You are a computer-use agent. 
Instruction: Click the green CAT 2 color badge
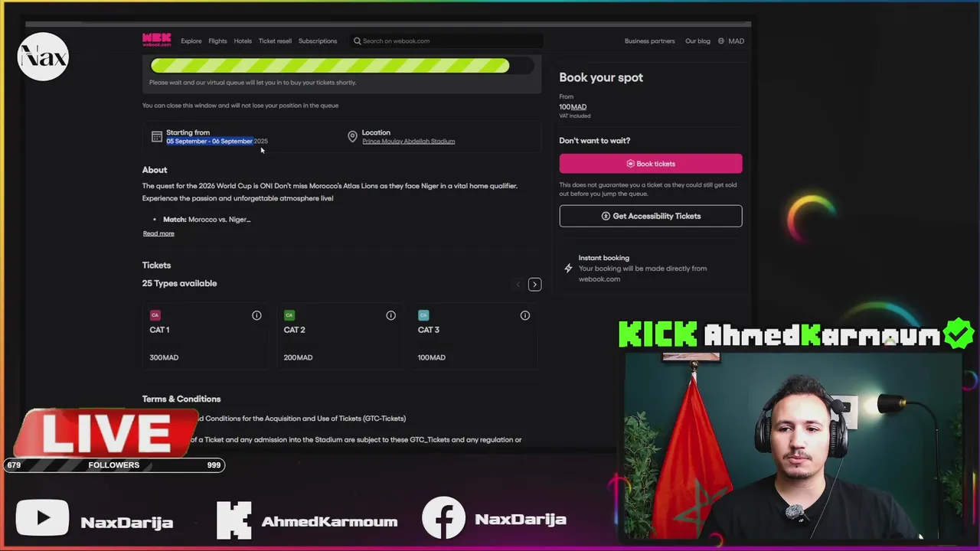point(289,315)
